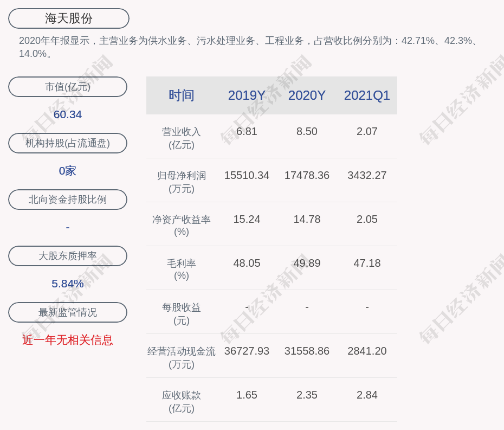Click gross margin 47.18

(367, 263)
